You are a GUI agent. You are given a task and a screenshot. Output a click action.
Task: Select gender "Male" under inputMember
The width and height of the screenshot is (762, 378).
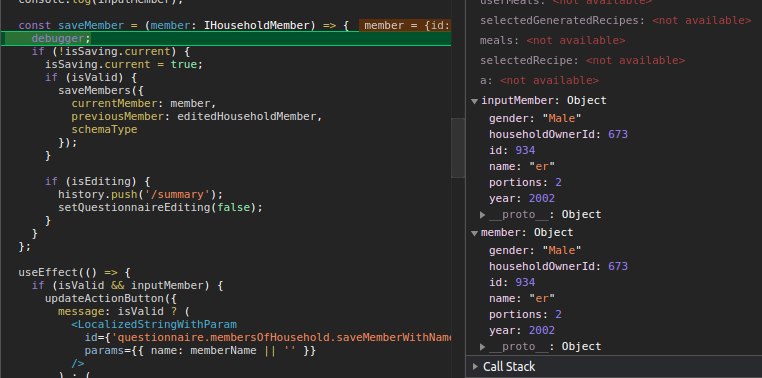(535, 119)
